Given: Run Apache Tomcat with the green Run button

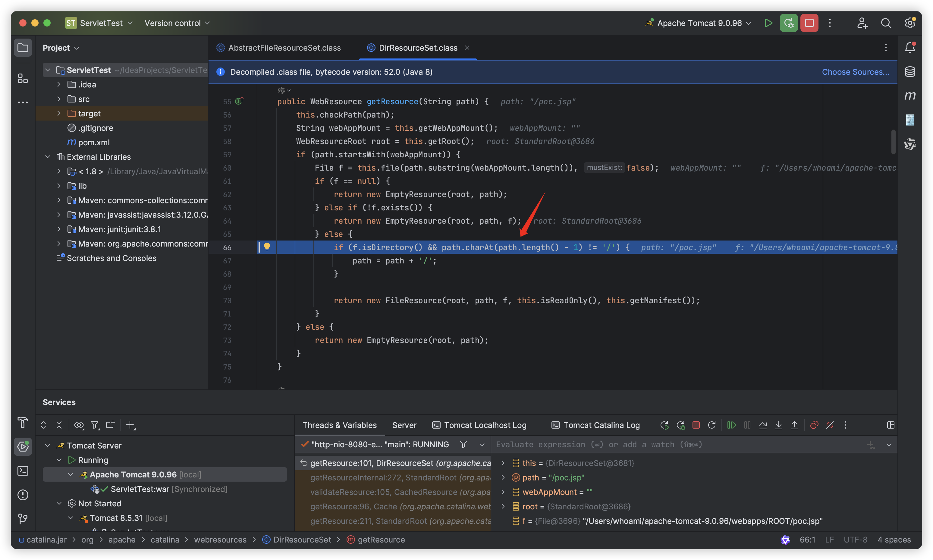Looking at the screenshot, I should [768, 23].
